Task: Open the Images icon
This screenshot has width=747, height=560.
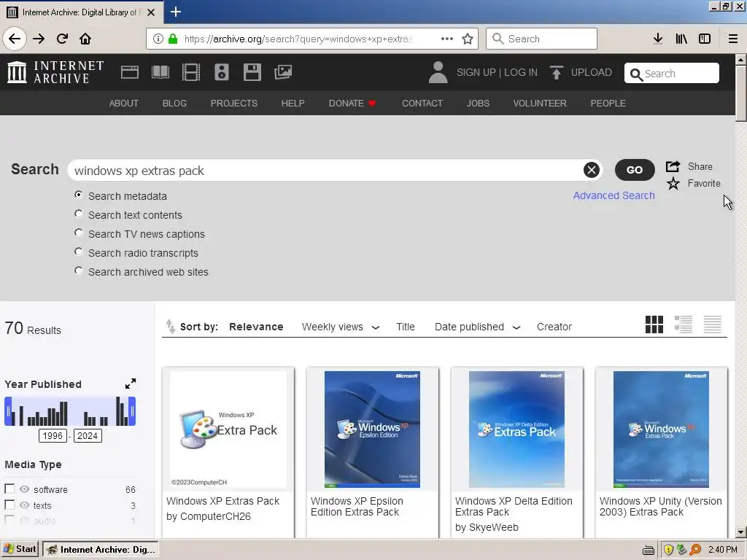Action: 283,72
